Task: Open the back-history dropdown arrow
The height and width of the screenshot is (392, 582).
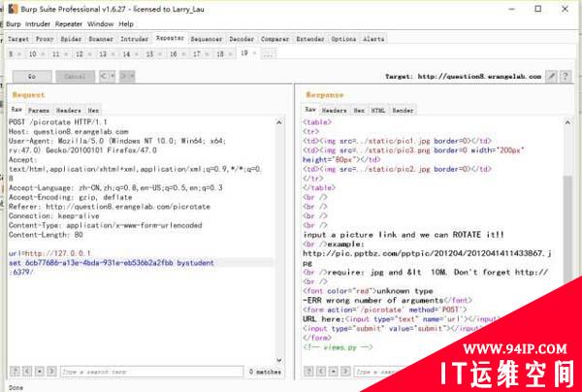Action: [113, 77]
